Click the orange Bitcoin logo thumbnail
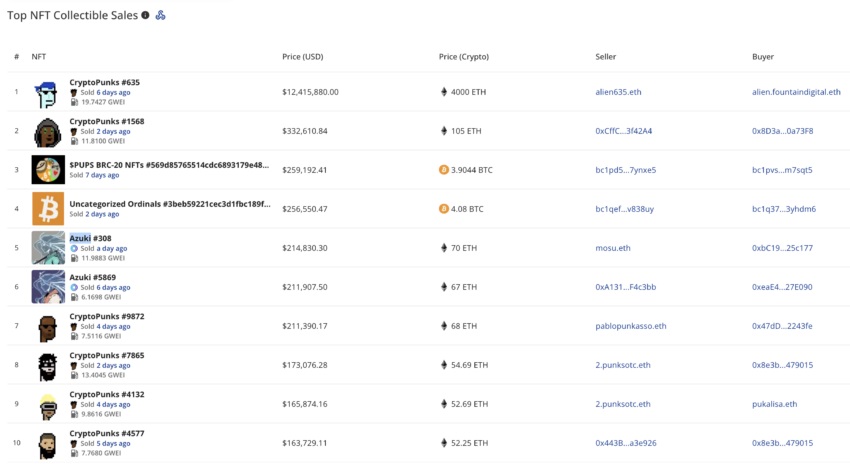This screenshot has width=850, height=465. [48, 209]
